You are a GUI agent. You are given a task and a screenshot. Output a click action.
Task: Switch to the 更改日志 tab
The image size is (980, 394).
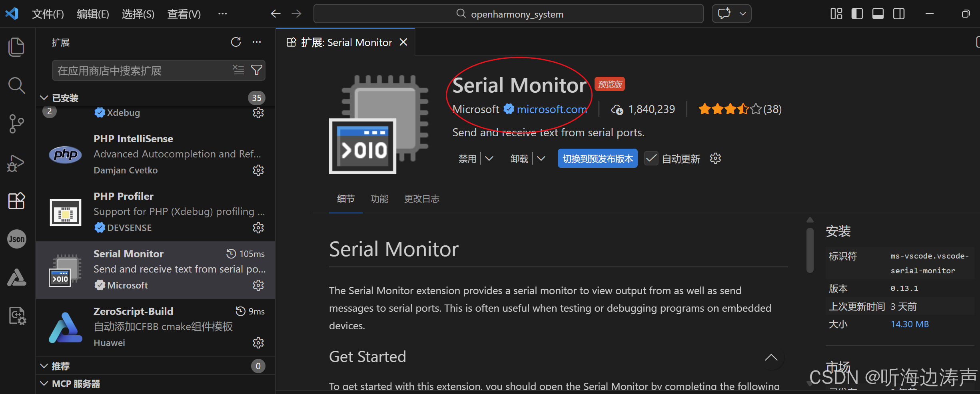(422, 199)
